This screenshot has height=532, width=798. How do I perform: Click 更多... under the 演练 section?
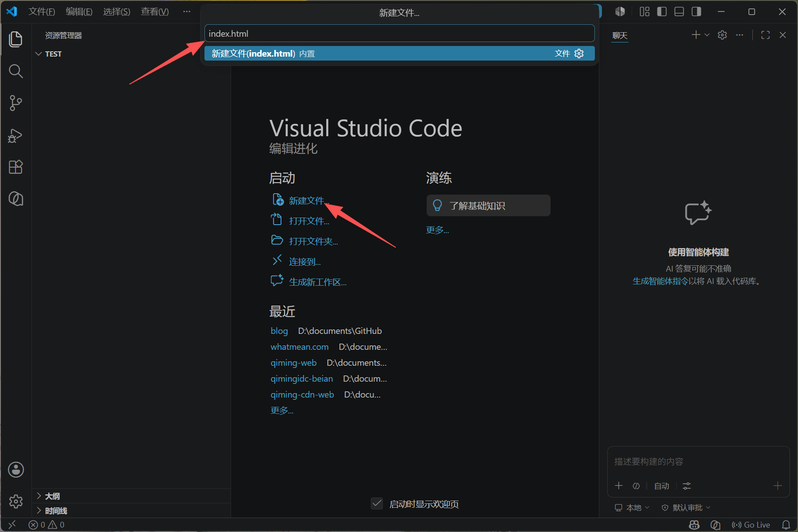click(437, 230)
